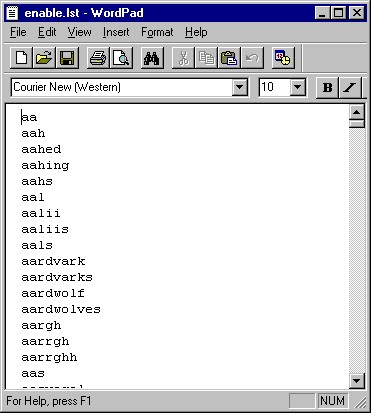Click the word "aardwolves" in the list

pyautogui.click(x=61, y=309)
